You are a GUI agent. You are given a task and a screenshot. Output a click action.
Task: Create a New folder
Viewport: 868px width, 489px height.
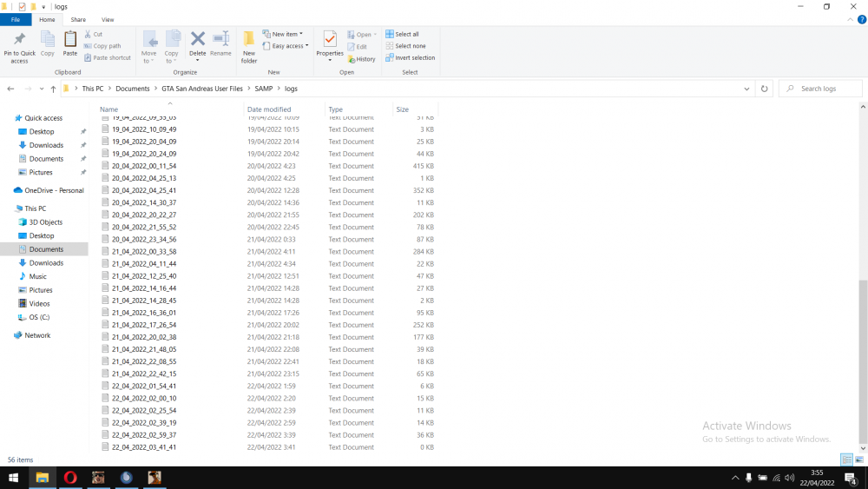[249, 48]
